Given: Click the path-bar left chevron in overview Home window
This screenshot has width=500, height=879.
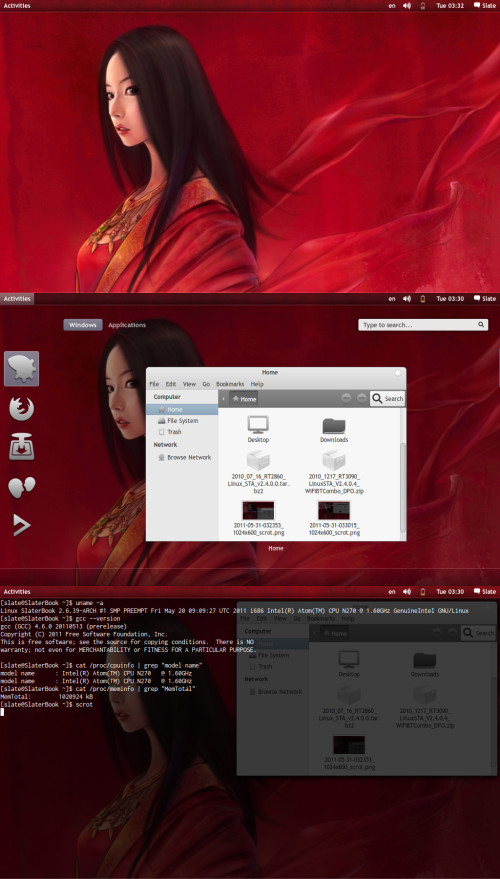Looking at the screenshot, I should pos(223,399).
